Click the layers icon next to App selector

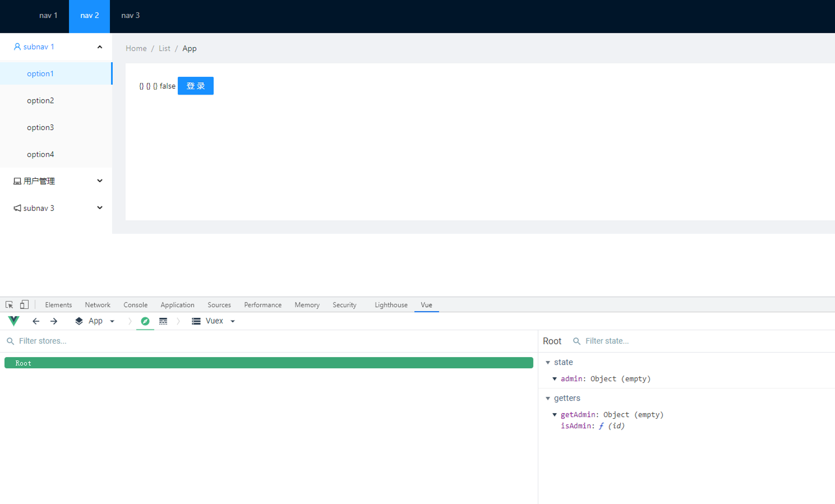coord(79,321)
